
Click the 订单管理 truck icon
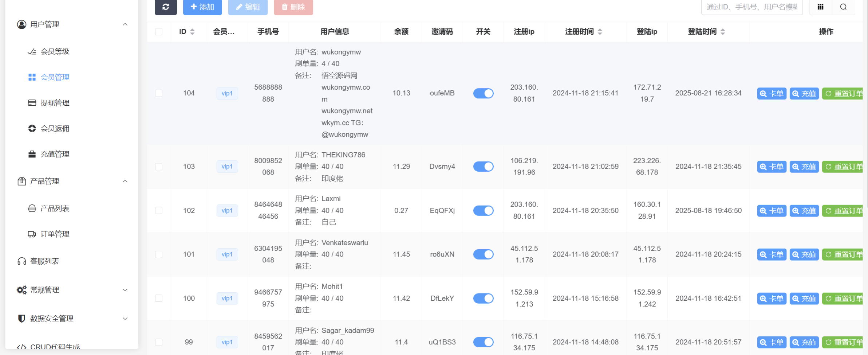point(32,234)
